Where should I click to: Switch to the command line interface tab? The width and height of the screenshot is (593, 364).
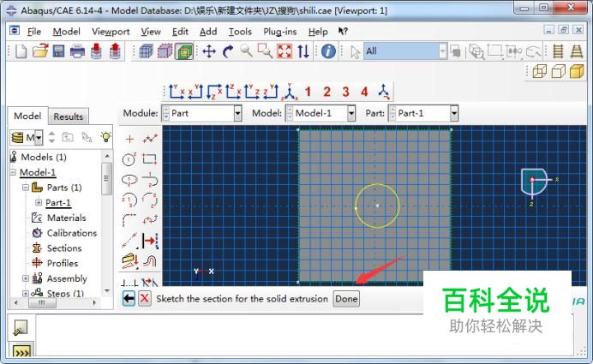click(21, 352)
